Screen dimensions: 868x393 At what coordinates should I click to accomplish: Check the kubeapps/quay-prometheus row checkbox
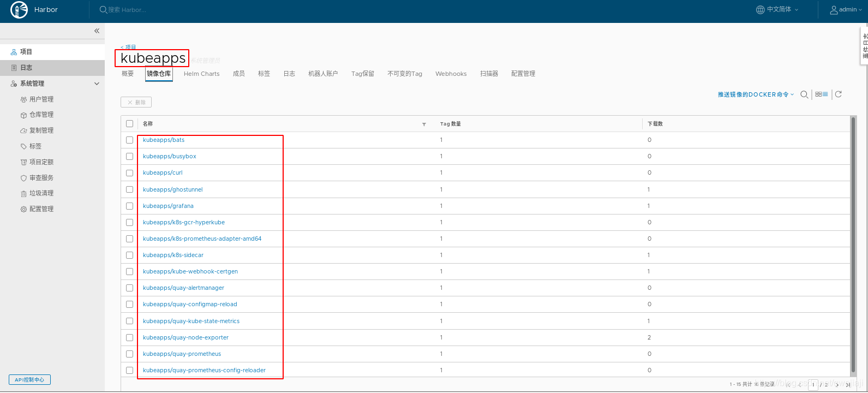[x=129, y=354]
